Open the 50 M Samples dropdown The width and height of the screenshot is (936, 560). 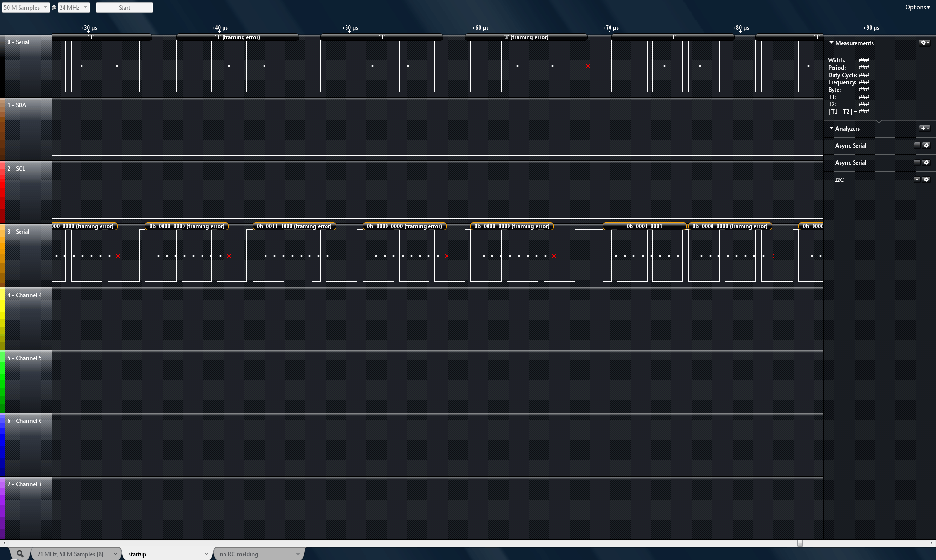coord(26,7)
